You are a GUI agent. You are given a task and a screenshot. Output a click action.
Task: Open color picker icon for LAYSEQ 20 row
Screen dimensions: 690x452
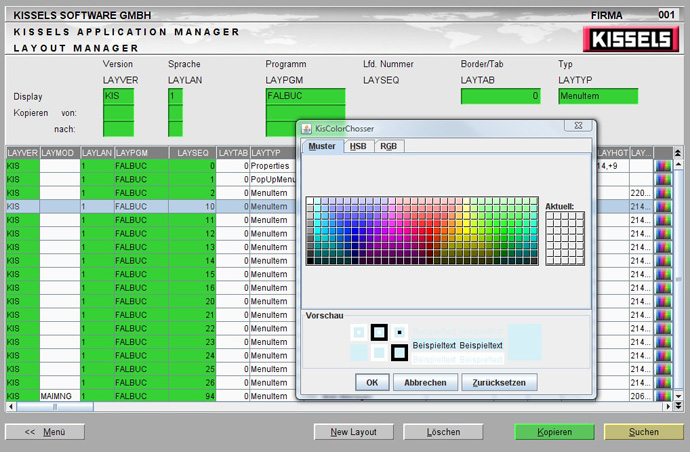663,301
